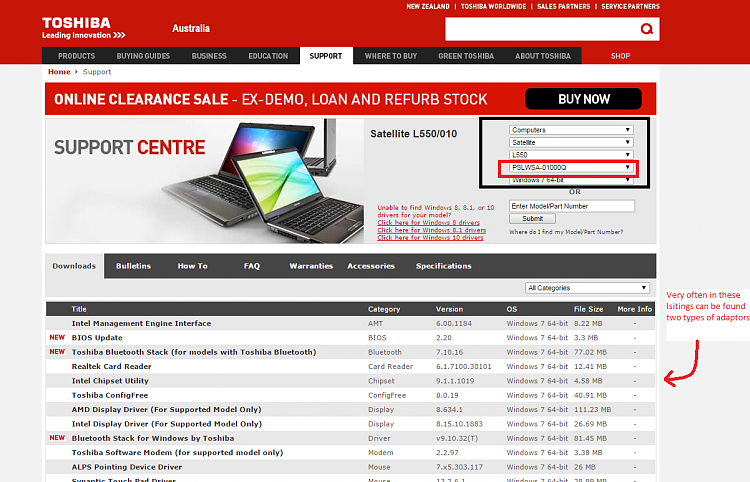Follow the Sales Partners link
The image size is (750, 482).
click(563, 7)
